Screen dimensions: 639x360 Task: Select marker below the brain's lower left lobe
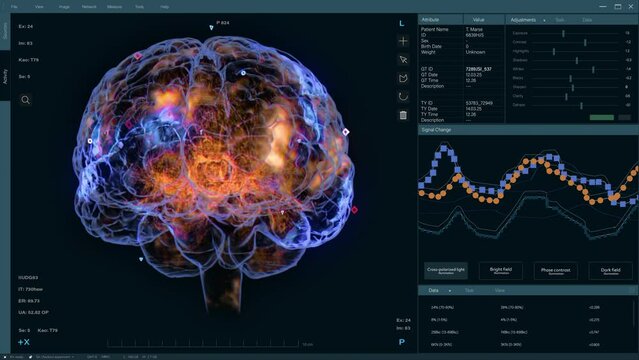[141, 259]
